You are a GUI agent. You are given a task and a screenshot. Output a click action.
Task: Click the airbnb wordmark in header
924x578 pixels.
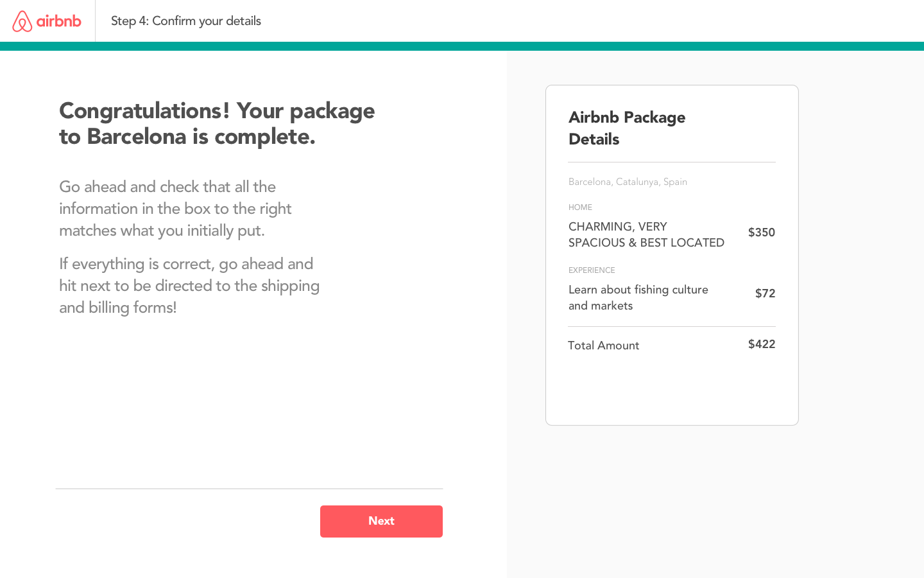coord(59,21)
